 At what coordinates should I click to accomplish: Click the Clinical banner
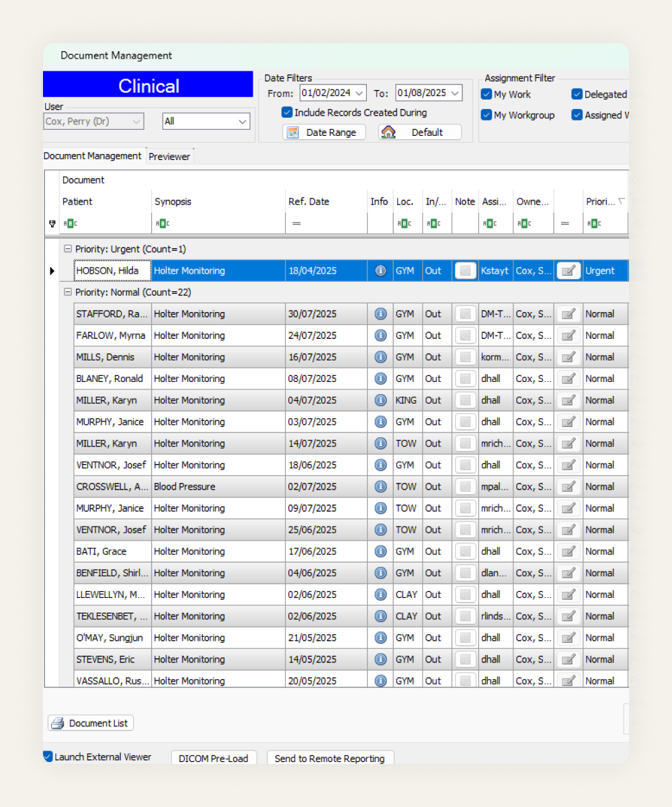pyautogui.click(x=148, y=85)
